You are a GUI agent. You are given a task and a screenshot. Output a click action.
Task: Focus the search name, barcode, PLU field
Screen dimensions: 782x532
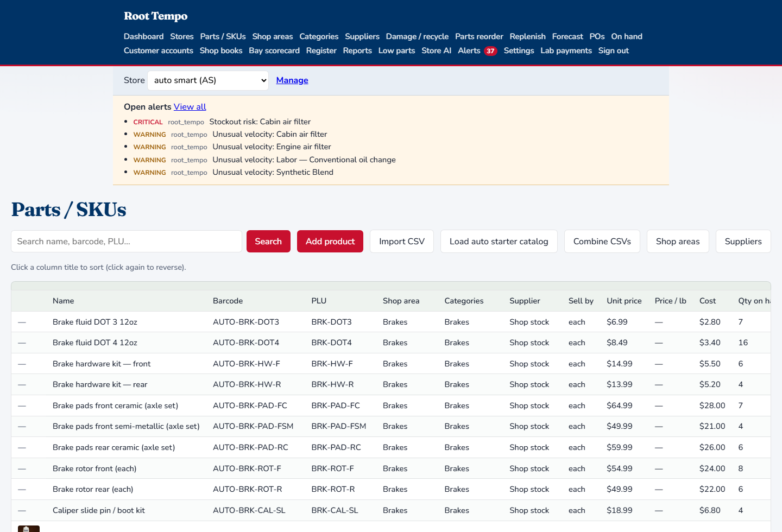(127, 242)
